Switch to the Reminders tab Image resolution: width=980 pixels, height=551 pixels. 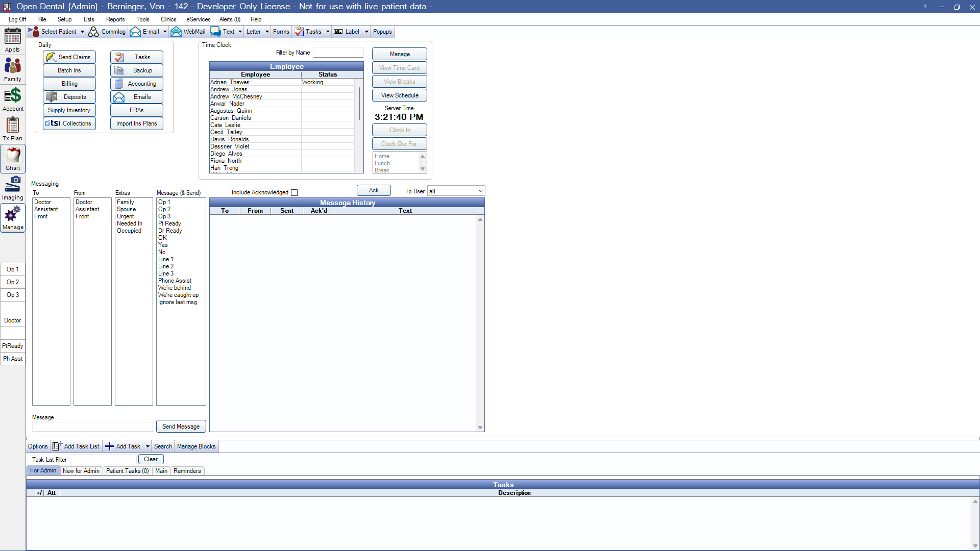point(187,471)
